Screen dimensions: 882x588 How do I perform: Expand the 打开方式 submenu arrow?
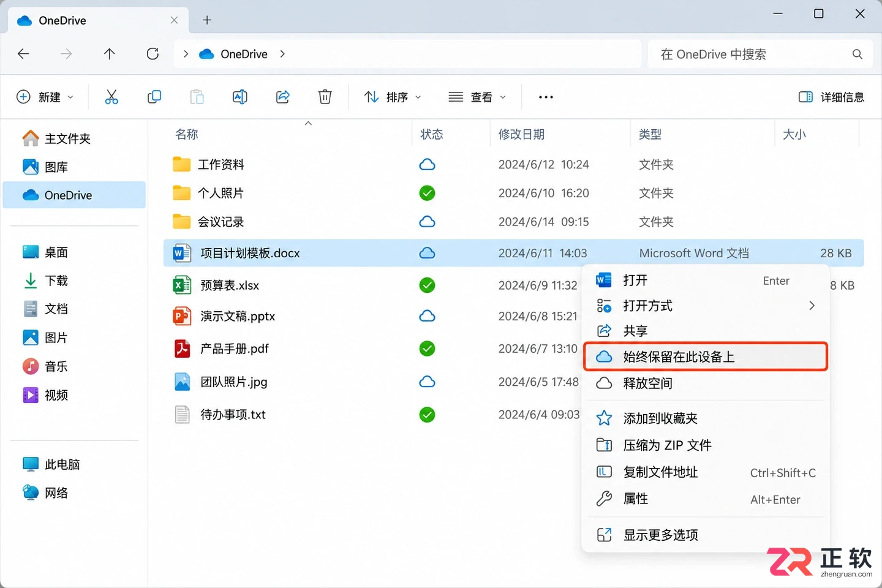coord(812,306)
